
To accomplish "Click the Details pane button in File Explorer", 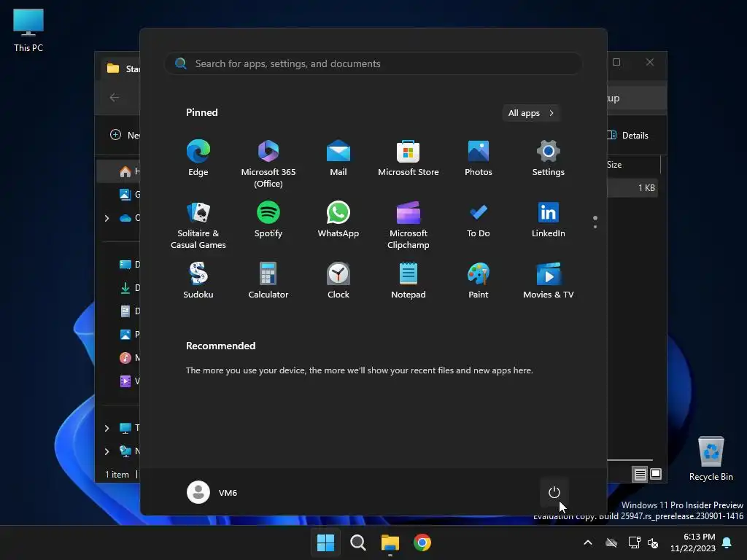I will pyautogui.click(x=628, y=135).
